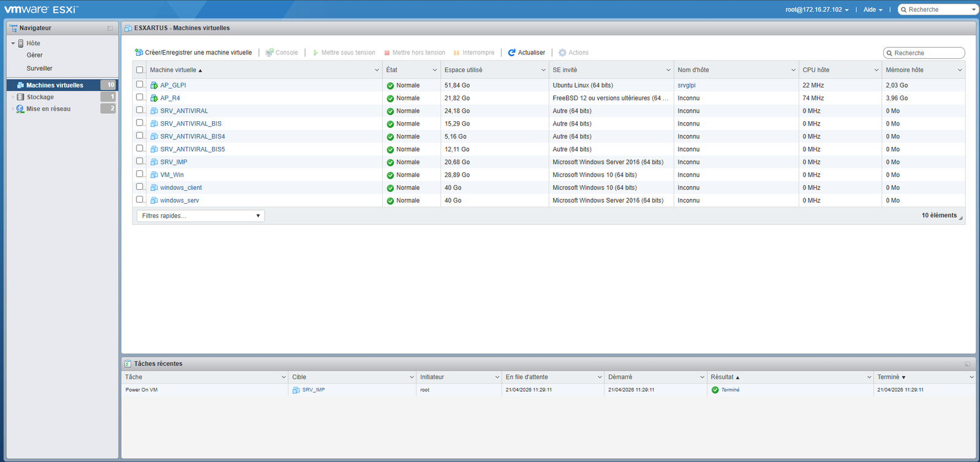This screenshot has width=980, height=462.
Task: Open the root@172.16.27.102 user menu
Action: pos(817,10)
